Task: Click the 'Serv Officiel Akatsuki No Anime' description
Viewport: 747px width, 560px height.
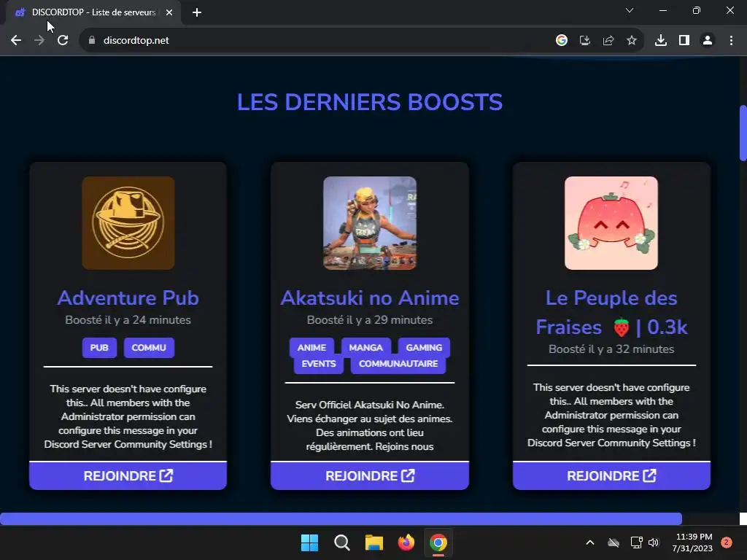Action: pos(370,426)
